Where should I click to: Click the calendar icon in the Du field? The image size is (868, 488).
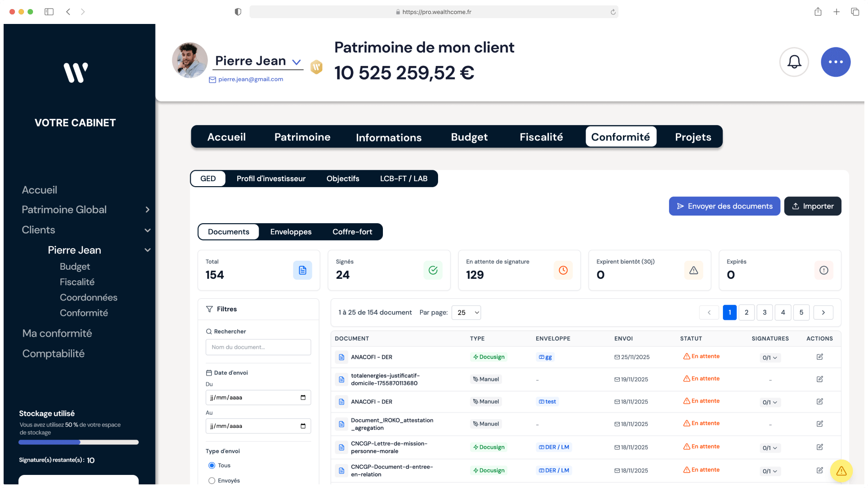(303, 397)
